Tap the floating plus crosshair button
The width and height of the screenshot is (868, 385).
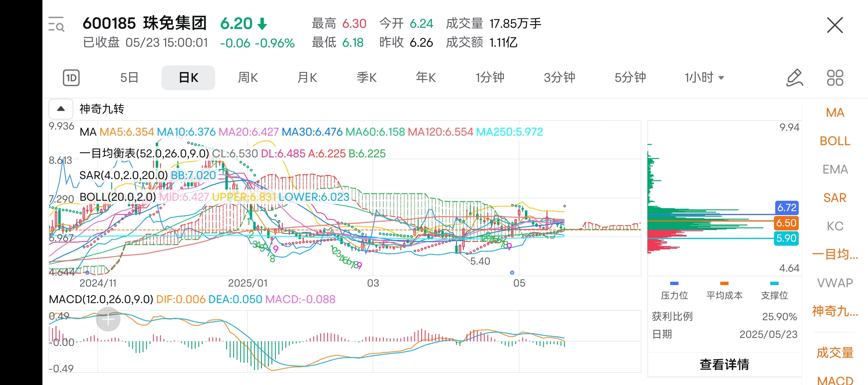108,319
